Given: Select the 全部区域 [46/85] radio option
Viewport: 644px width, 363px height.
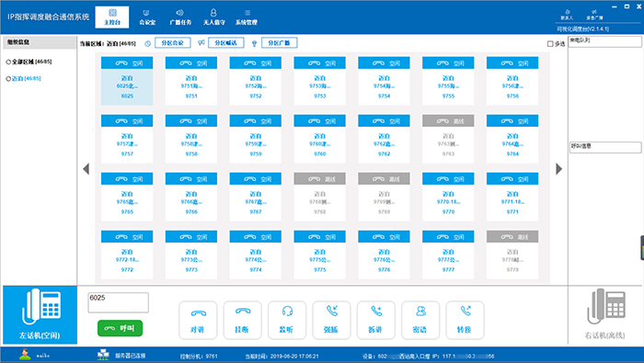Looking at the screenshot, I should [8, 62].
